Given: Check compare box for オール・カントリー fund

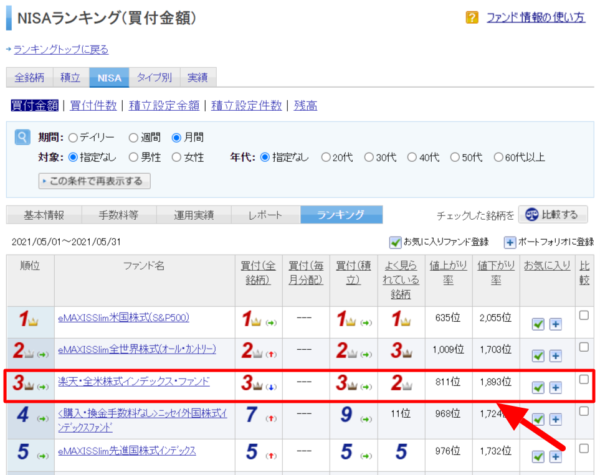Looking at the screenshot, I should click(x=584, y=347).
